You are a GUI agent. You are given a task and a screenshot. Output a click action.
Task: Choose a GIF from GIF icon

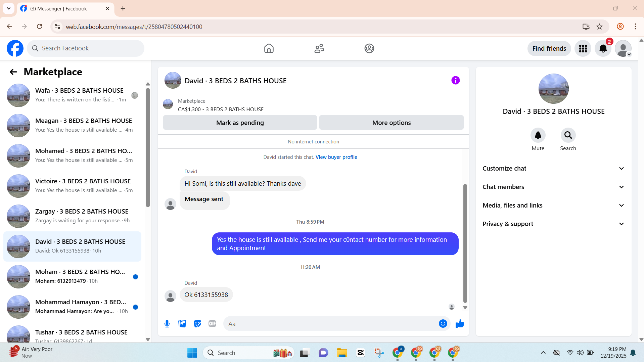[212, 324]
